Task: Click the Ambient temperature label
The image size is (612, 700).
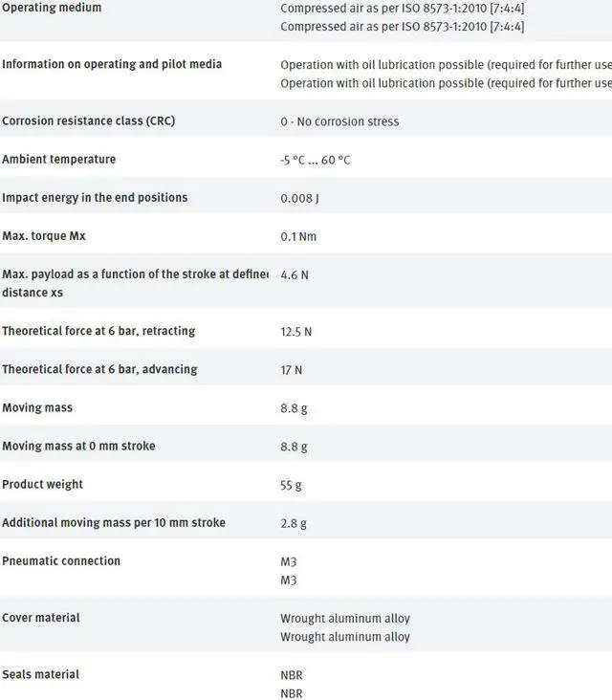Action: click(x=58, y=160)
